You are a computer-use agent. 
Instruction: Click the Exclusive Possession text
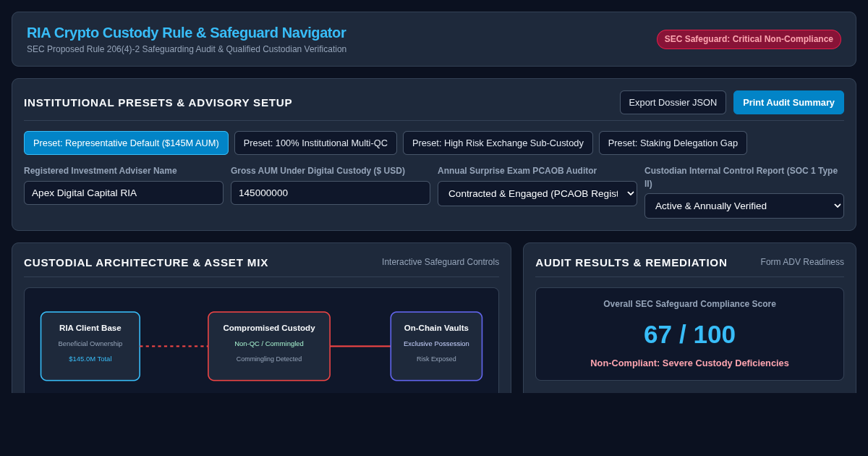click(x=436, y=344)
